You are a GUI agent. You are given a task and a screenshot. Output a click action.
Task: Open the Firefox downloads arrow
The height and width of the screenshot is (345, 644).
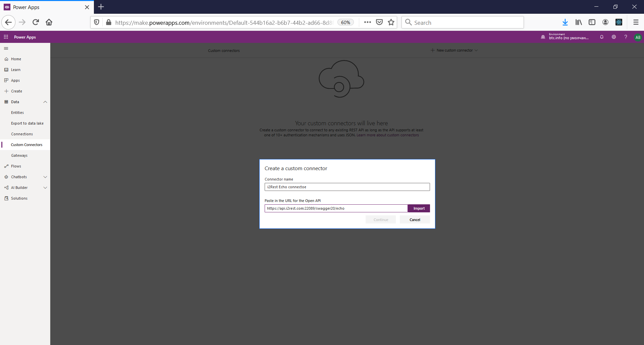click(x=565, y=22)
